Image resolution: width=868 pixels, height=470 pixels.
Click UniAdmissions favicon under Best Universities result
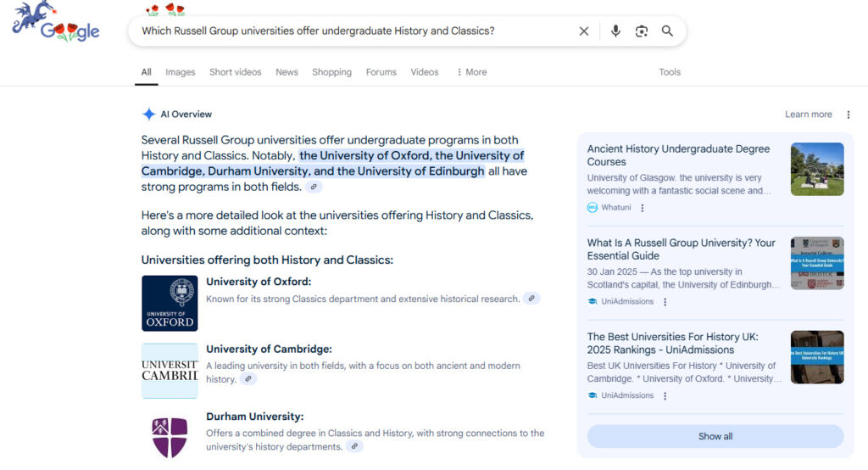tap(593, 395)
